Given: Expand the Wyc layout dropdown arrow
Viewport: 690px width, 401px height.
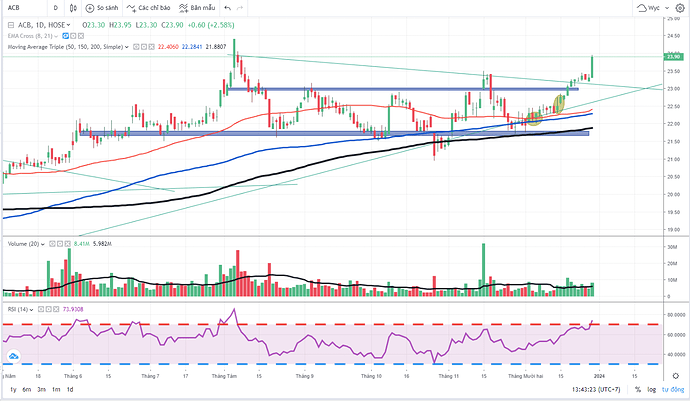Looking at the screenshot, I should coord(666,8).
